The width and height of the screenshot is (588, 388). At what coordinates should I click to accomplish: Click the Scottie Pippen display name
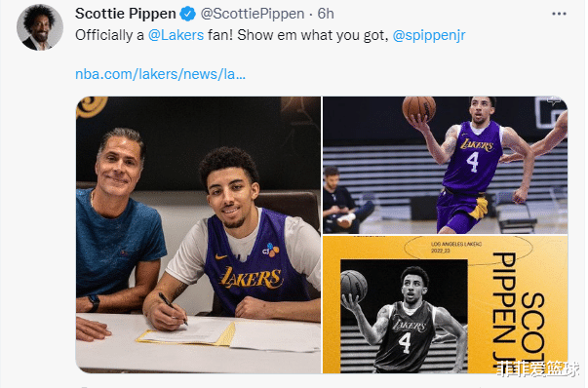pos(126,14)
